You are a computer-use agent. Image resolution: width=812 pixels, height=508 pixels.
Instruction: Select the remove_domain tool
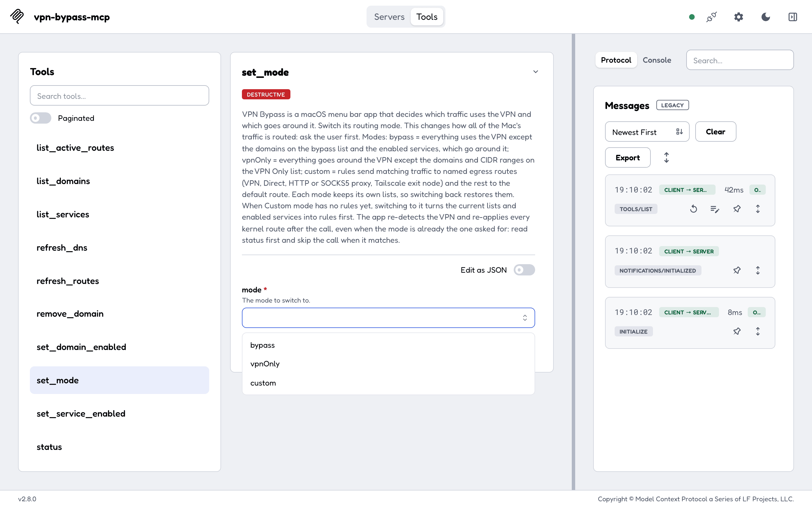point(120,314)
